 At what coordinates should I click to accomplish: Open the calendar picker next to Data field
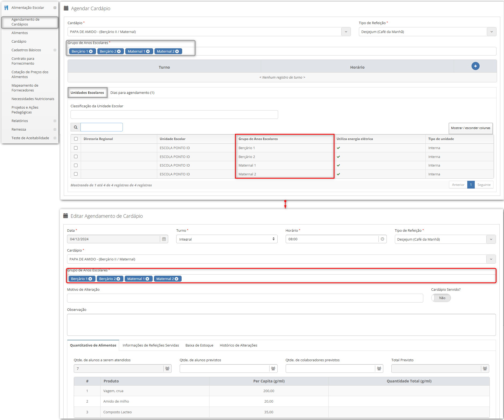click(x=164, y=239)
